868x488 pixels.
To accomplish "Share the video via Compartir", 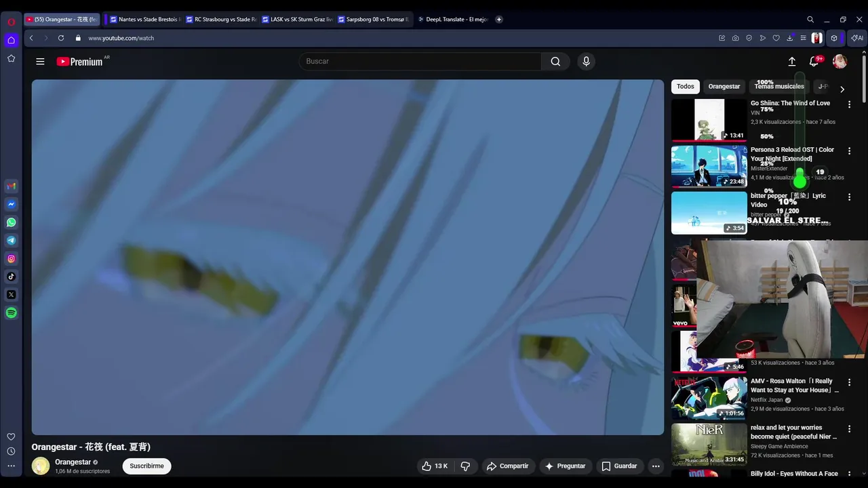I will pyautogui.click(x=508, y=466).
